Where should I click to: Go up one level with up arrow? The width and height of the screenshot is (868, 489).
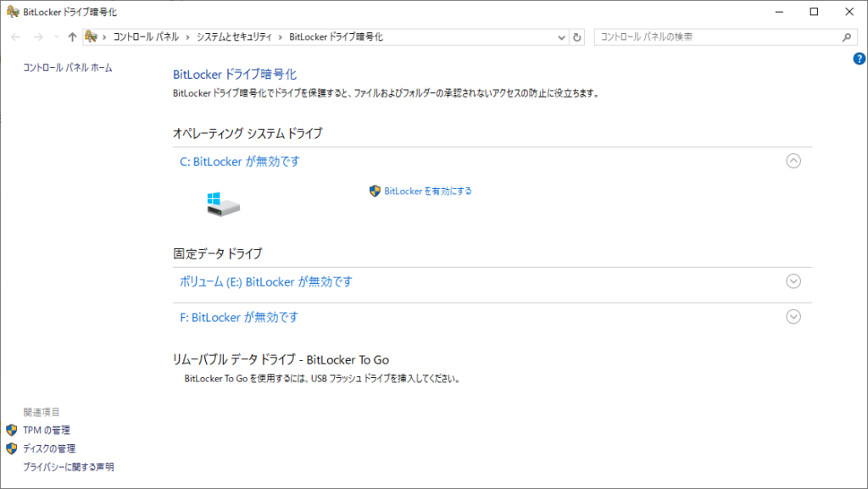tap(72, 37)
